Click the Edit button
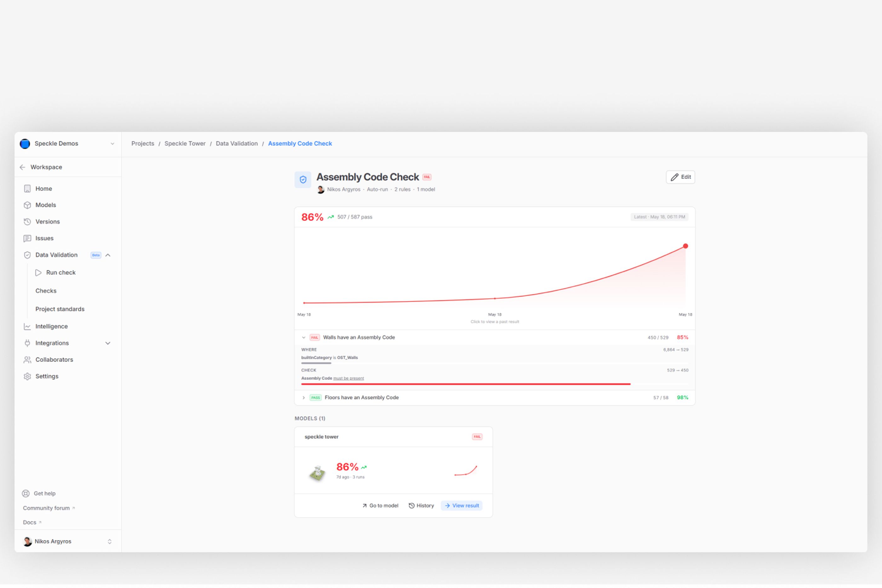 680,177
